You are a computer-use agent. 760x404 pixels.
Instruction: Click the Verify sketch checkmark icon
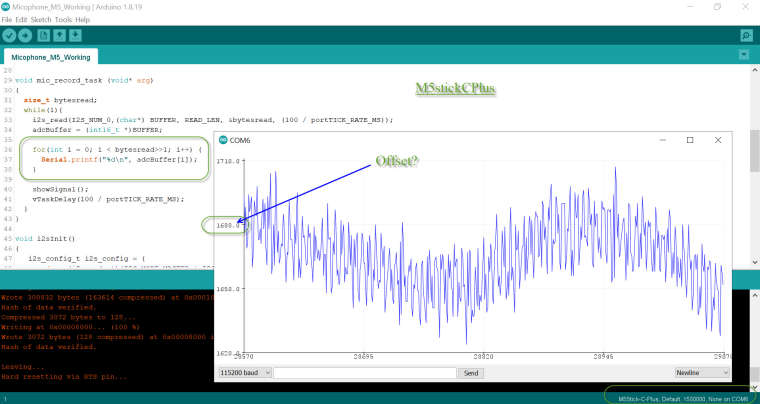(9, 35)
